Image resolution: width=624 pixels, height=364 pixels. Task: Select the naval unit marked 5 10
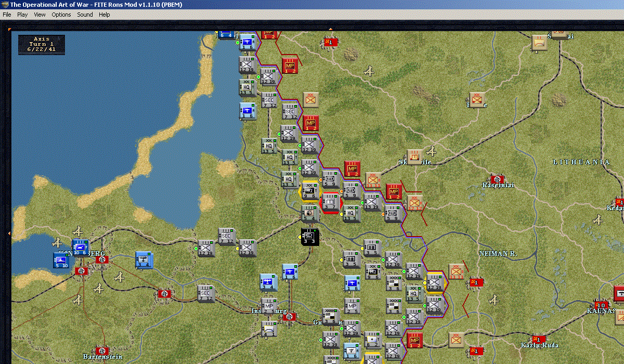point(61,260)
